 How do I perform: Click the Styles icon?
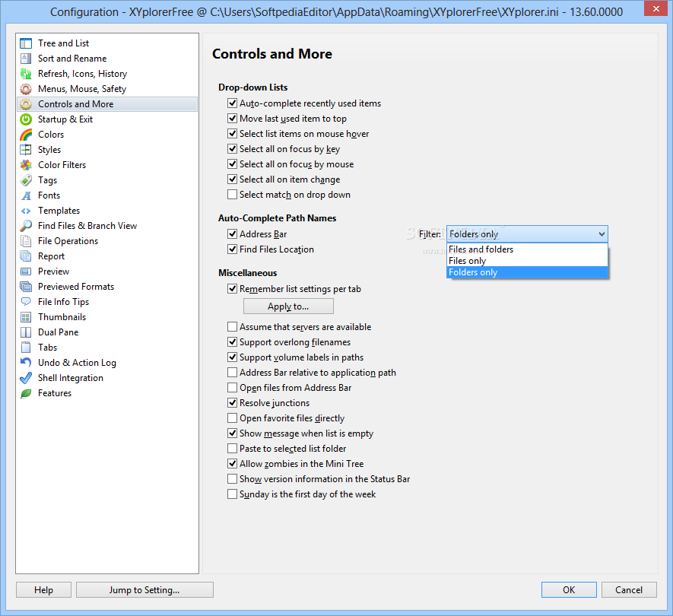[26, 150]
